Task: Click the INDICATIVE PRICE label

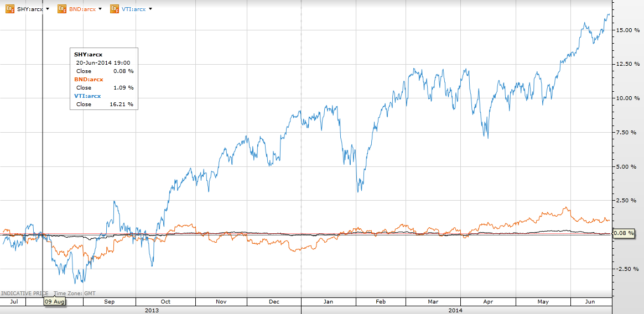Action: click(x=25, y=294)
